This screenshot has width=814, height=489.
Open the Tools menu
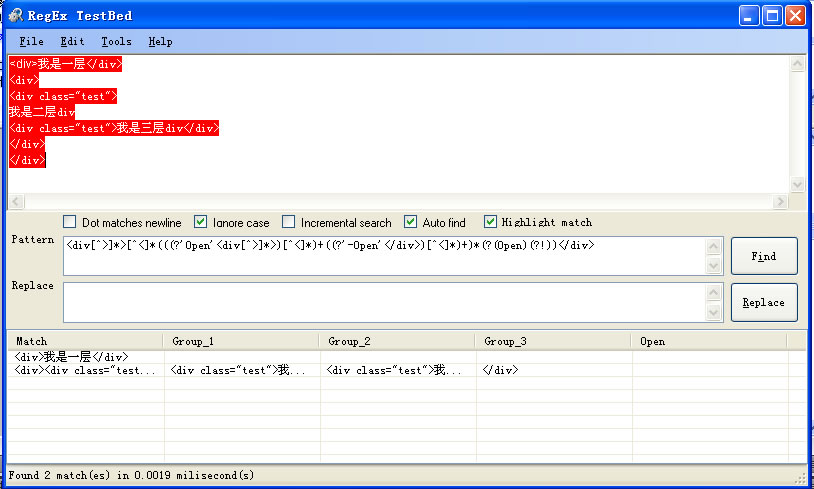click(x=116, y=42)
